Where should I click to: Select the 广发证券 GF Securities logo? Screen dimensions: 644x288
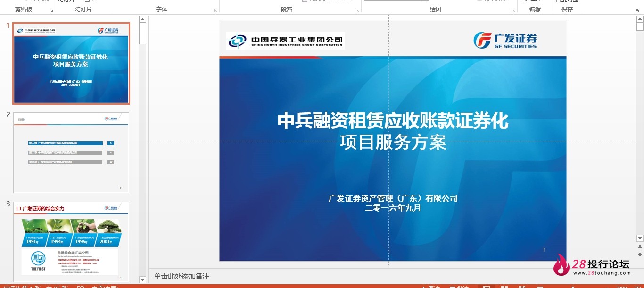pyautogui.click(x=505, y=41)
